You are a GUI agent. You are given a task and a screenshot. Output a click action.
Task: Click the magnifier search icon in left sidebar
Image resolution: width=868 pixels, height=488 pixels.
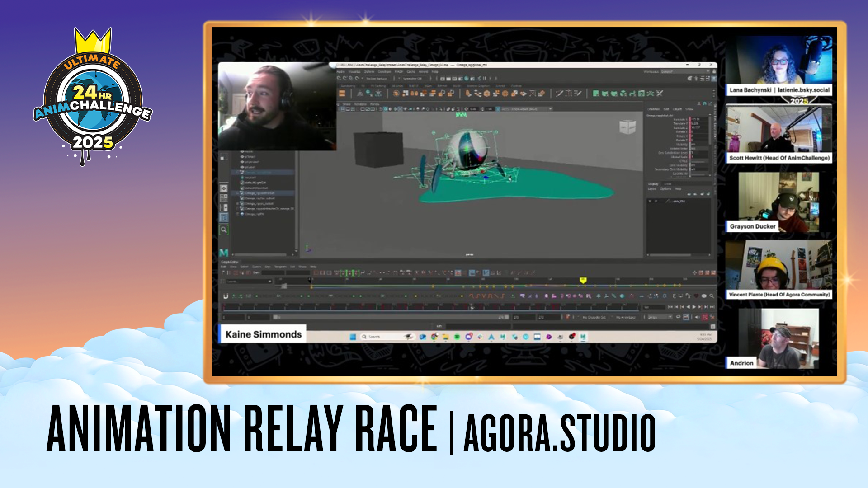pyautogui.click(x=224, y=230)
